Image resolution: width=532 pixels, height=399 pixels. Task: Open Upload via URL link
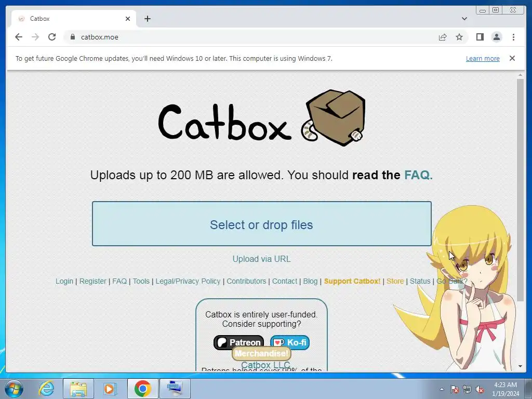[262, 259]
